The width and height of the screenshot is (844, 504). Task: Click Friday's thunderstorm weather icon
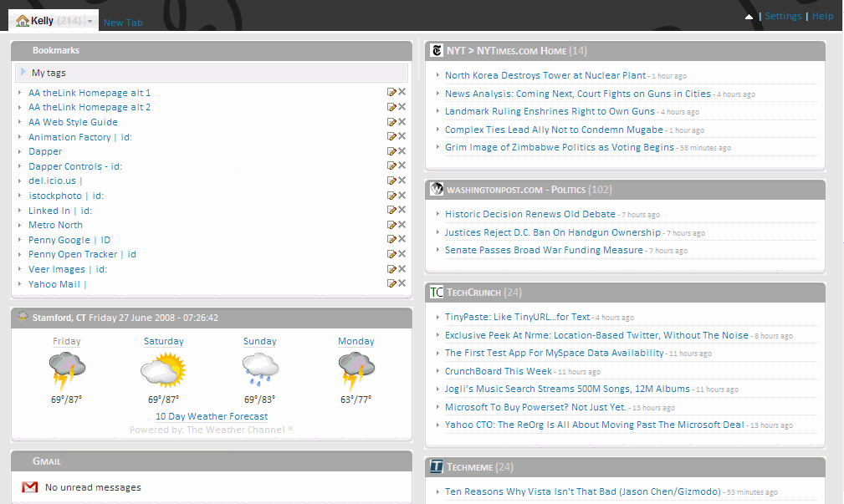[67, 370]
